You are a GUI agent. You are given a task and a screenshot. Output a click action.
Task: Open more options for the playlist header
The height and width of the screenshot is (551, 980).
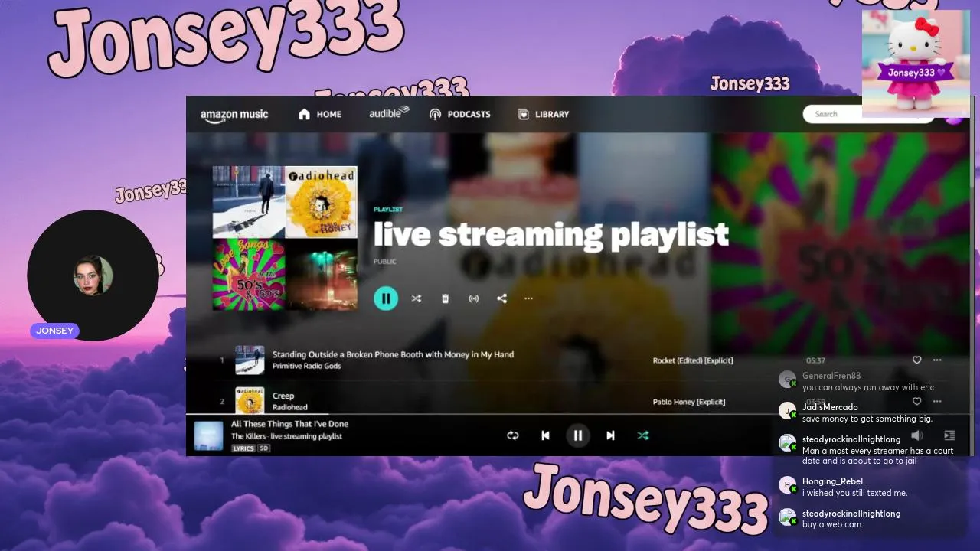click(528, 298)
